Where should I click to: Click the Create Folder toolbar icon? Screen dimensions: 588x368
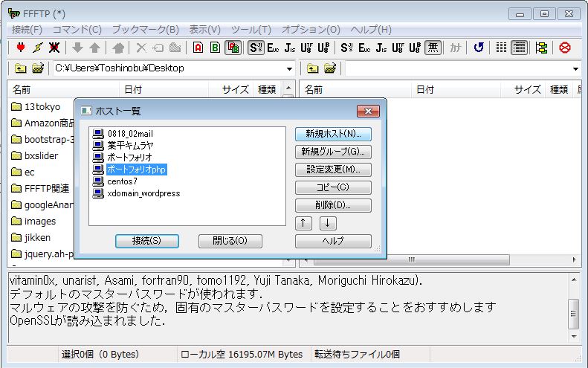pyautogui.click(x=175, y=48)
